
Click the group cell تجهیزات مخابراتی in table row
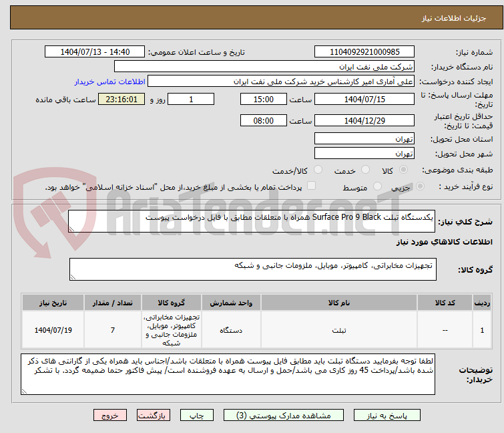click(x=172, y=329)
